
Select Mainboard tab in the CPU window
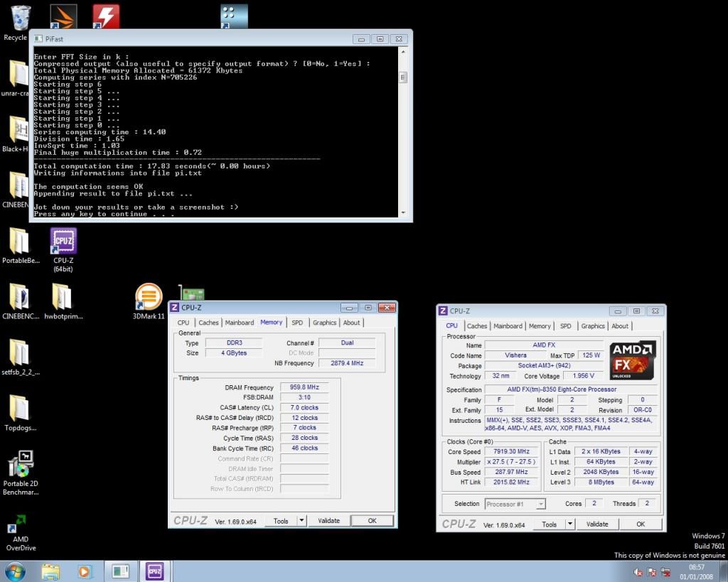[x=508, y=326]
